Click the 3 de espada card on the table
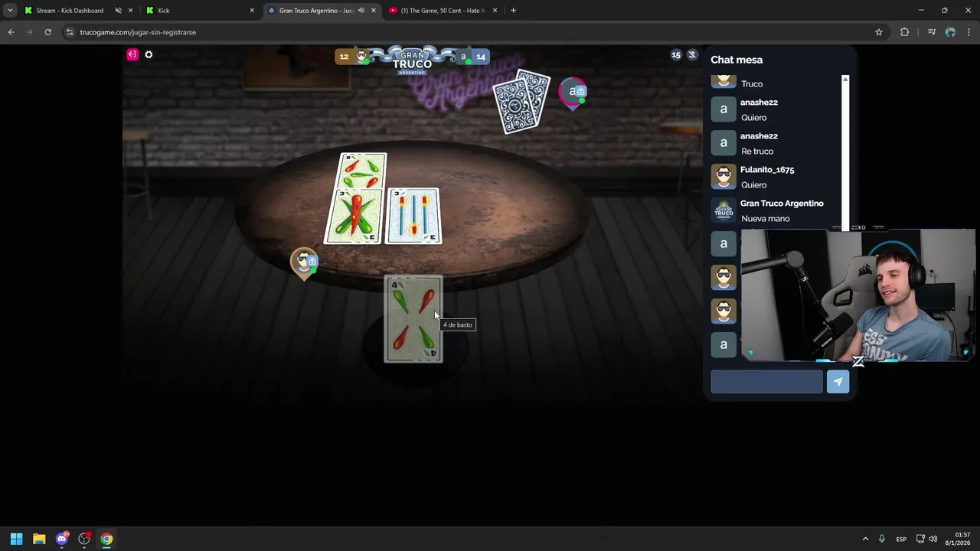The height and width of the screenshot is (551, 980). [413, 216]
